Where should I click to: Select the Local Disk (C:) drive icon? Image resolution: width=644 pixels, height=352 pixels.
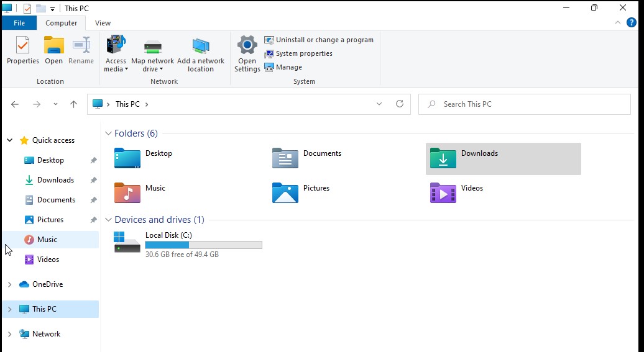click(x=127, y=242)
